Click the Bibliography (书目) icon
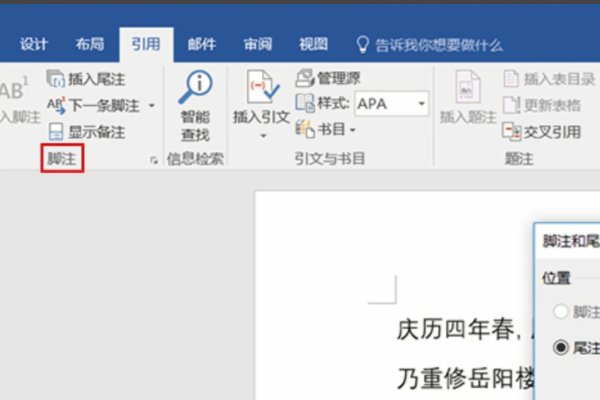The height and width of the screenshot is (400, 600). click(305, 129)
